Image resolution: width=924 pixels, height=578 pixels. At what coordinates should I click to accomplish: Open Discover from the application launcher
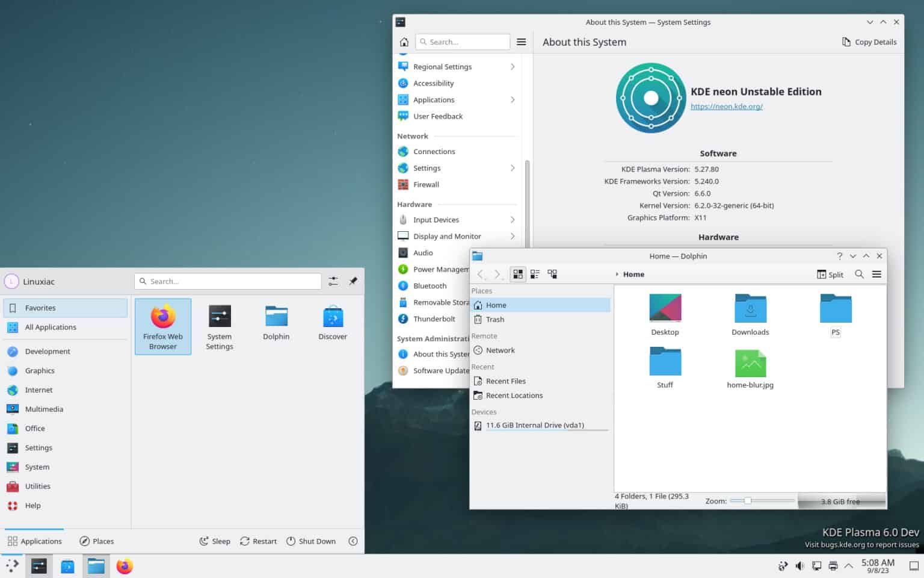click(x=332, y=322)
